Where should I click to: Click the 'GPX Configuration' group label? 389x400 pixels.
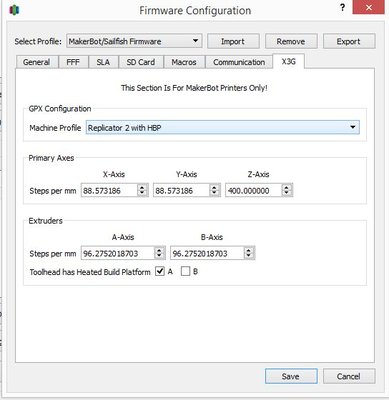60,109
